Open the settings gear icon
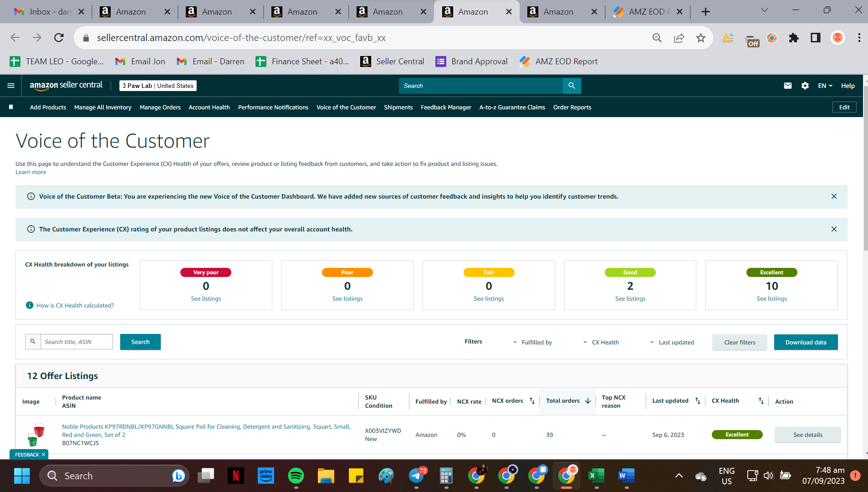 (805, 86)
